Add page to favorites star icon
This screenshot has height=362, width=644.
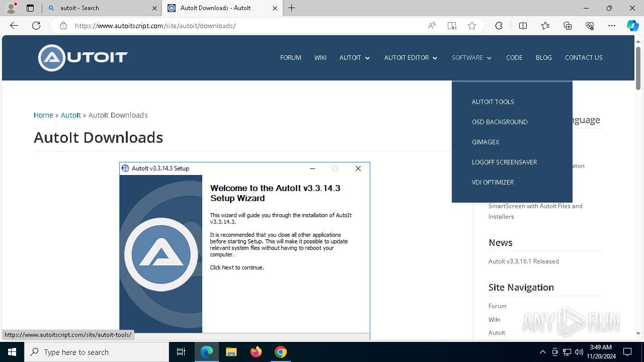point(472,26)
